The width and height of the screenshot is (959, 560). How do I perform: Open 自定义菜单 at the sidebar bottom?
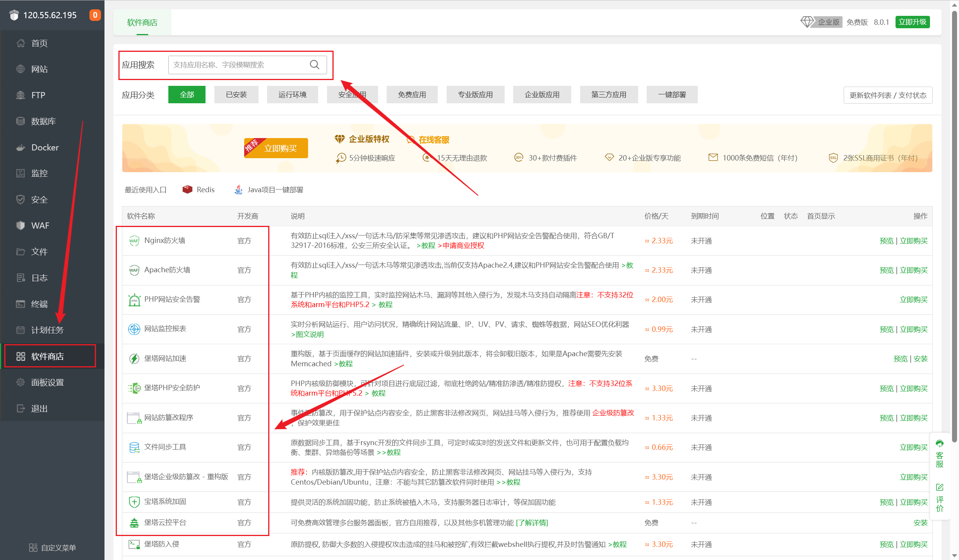coord(53,548)
